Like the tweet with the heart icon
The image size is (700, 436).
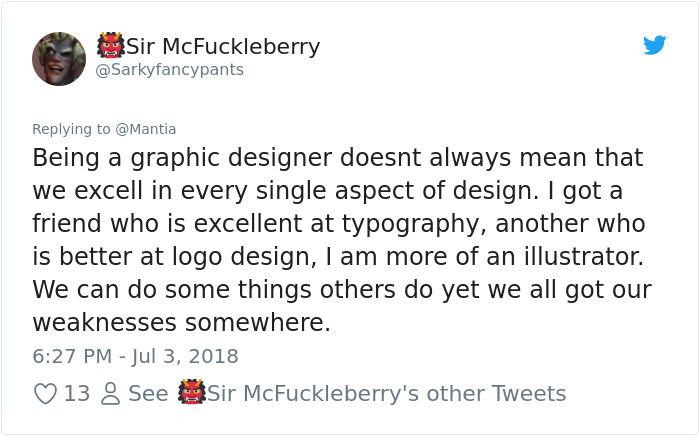coord(46,394)
